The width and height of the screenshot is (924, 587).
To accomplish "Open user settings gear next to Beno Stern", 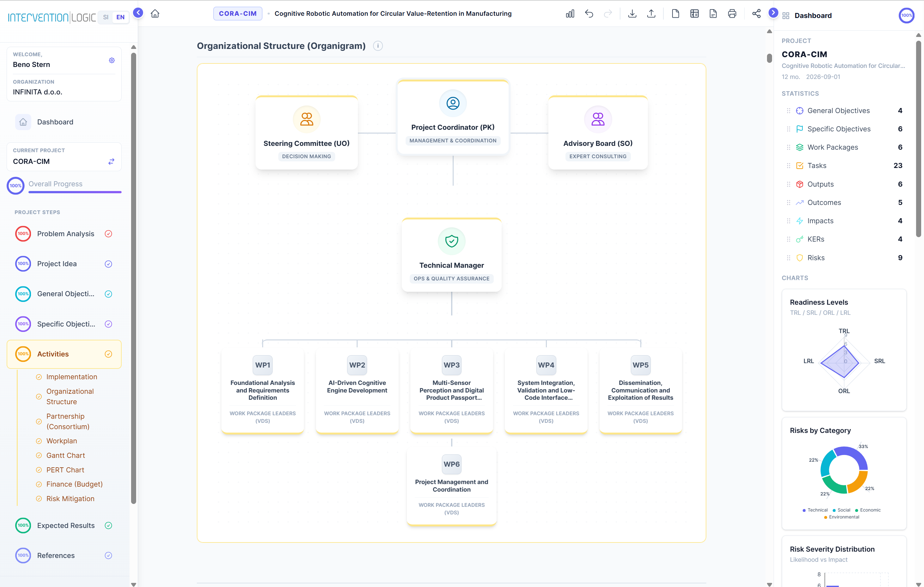I will tap(112, 60).
